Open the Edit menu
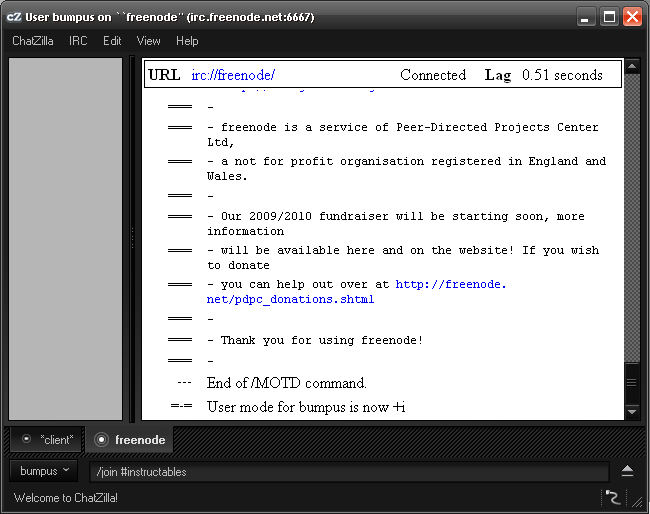 pos(112,41)
